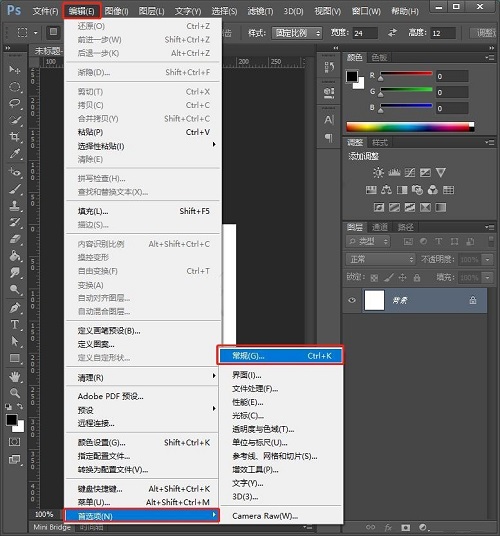
Task: Select the Hand tool
Action: [x=14, y=377]
